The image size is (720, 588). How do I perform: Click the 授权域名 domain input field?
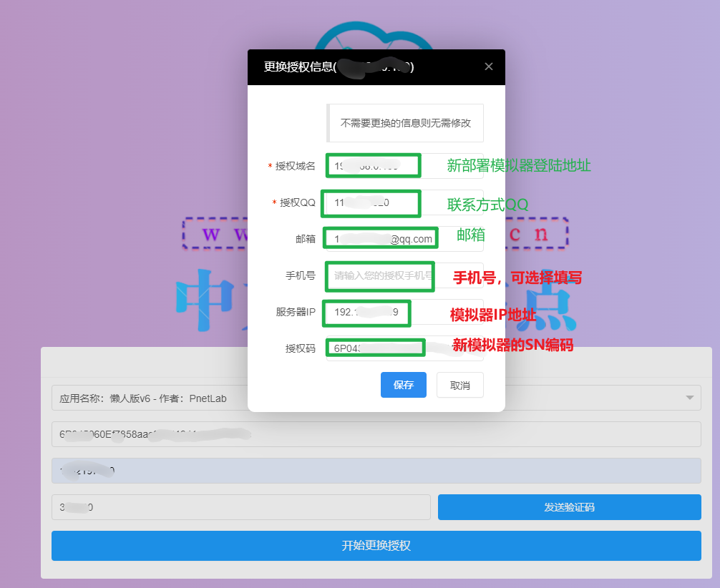tap(372, 165)
